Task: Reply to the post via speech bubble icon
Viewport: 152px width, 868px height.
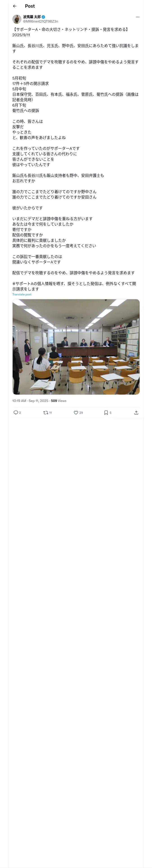Action: tap(16, 412)
